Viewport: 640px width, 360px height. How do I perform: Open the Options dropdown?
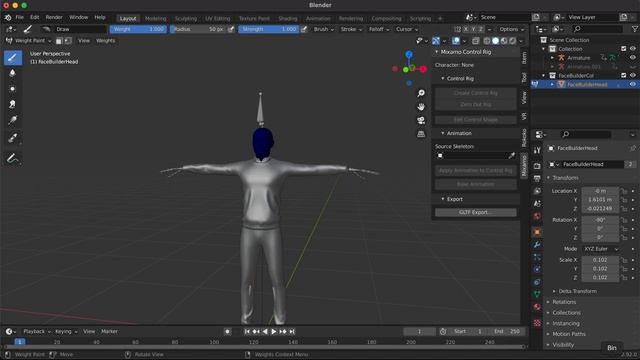click(x=511, y=29)
